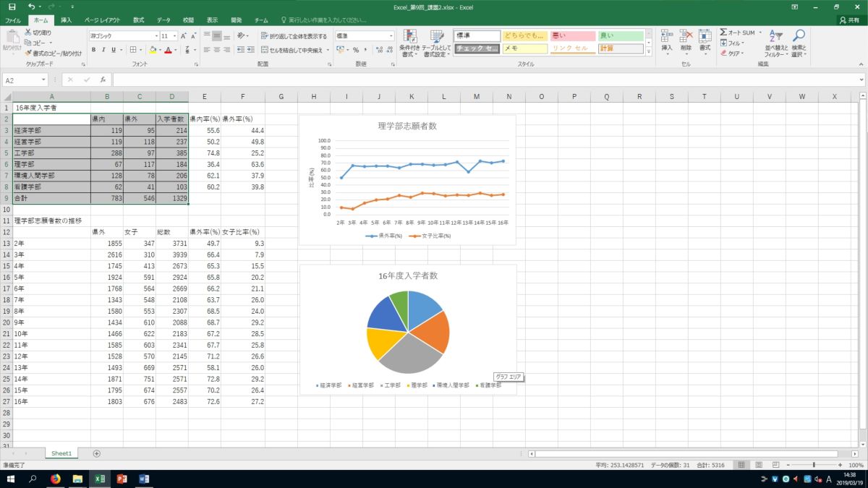The height and width of the screenshot is (488, 868).
Task: Open find and select 検索と選択
Action: click(x=798, y=43)
